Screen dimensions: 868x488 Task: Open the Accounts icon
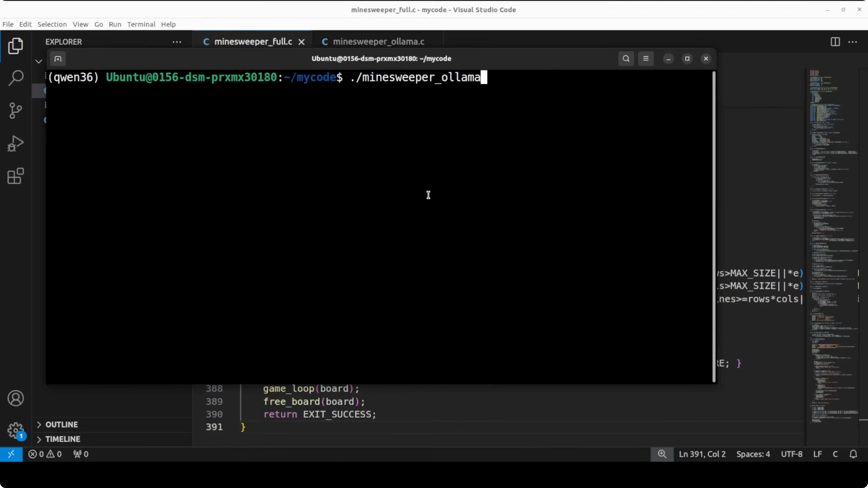point(16,398)
